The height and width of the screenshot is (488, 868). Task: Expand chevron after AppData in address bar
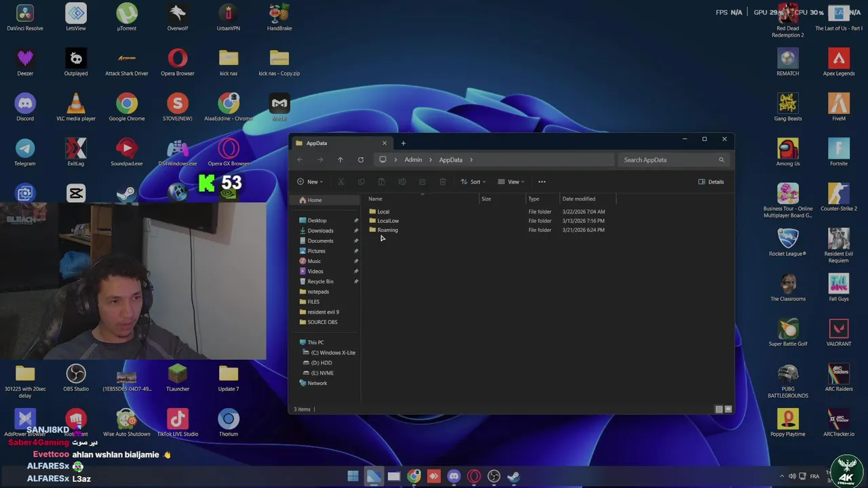point(471,160)
